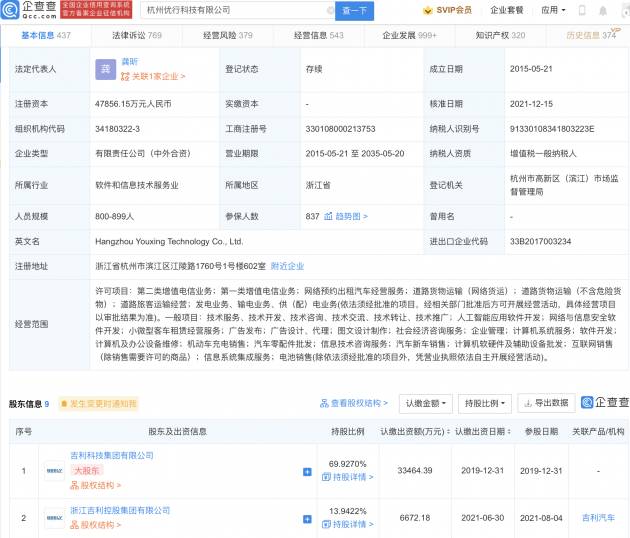The height and width of the screenshot is (538, 630).
Task: Click organization code 34180322-3
Action: [x=117, y=129]
